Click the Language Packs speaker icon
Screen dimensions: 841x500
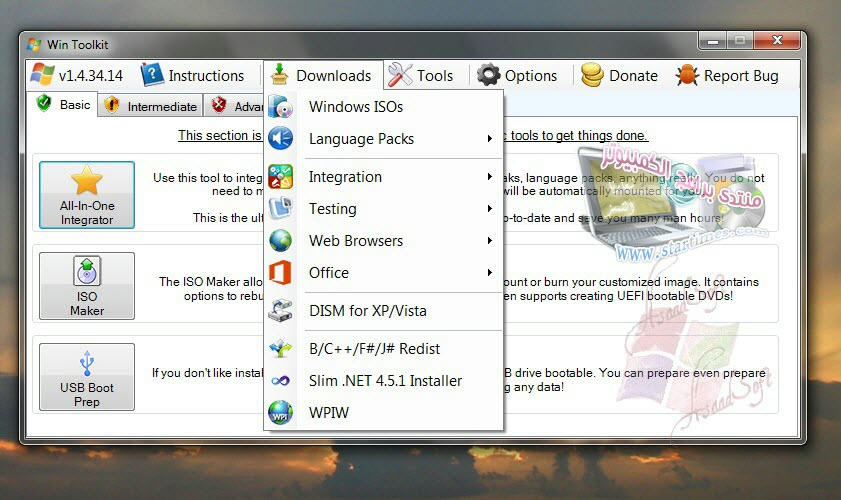point(281,138)
